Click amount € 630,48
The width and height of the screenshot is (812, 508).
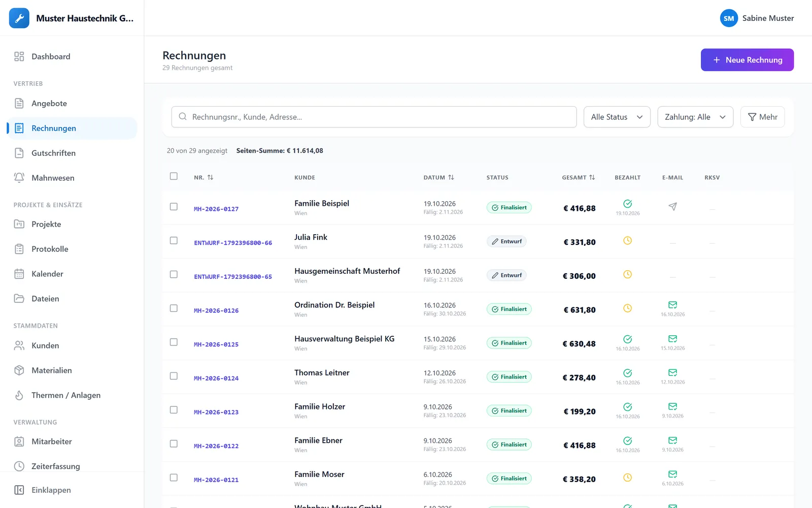pyautogui.click(x=579, y=344)
